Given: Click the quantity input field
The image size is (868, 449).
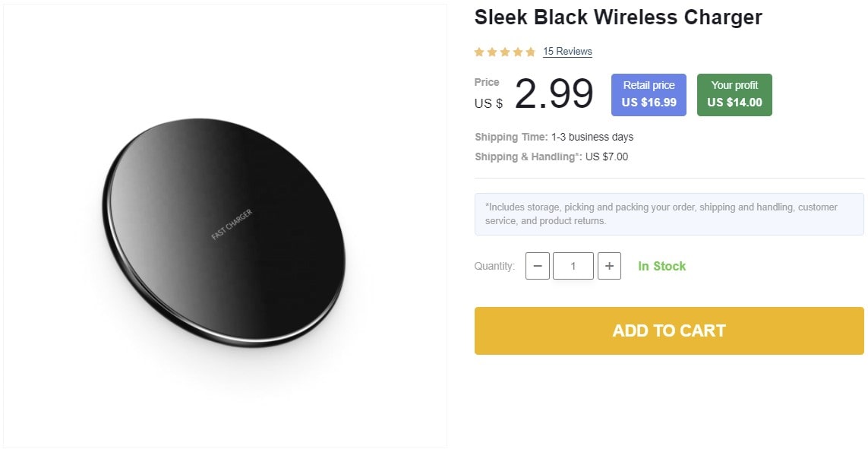Looking at the screenshot, I should click(573, 266).
